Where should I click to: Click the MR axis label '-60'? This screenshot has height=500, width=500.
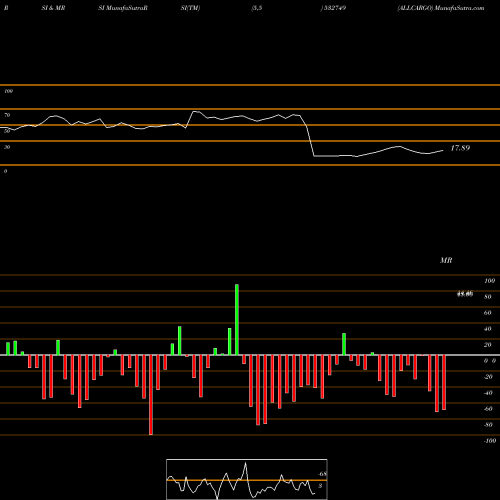488,409
